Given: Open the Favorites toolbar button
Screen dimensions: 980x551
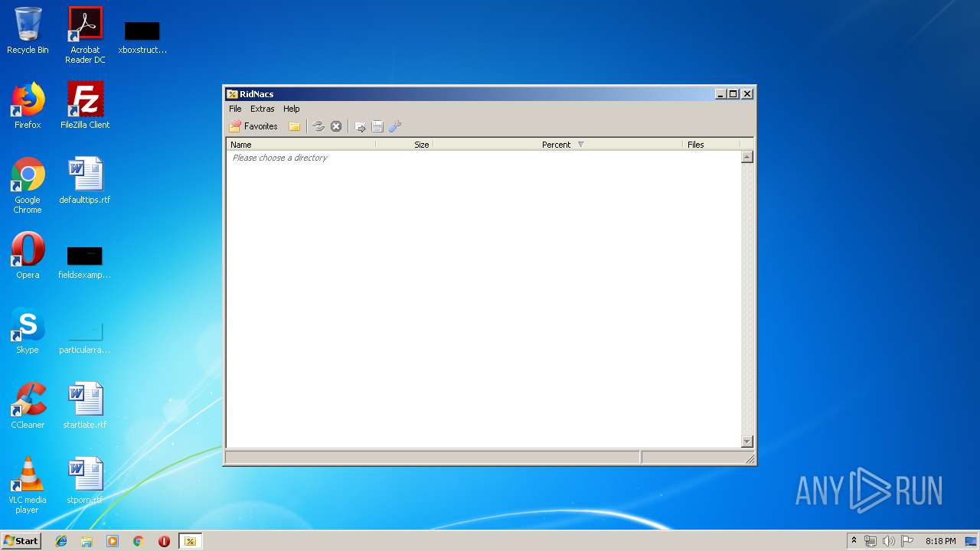Looking at the screenshot, I should point(253,126).
